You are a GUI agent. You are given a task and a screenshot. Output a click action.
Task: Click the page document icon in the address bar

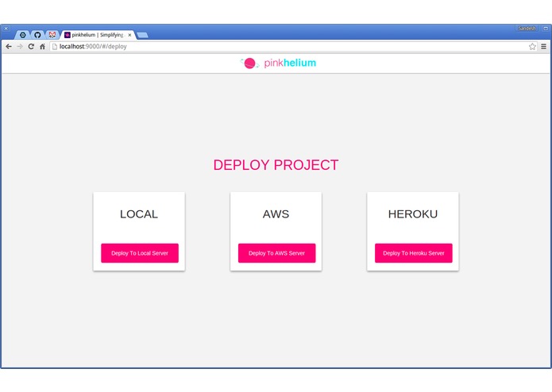(55, 46)
